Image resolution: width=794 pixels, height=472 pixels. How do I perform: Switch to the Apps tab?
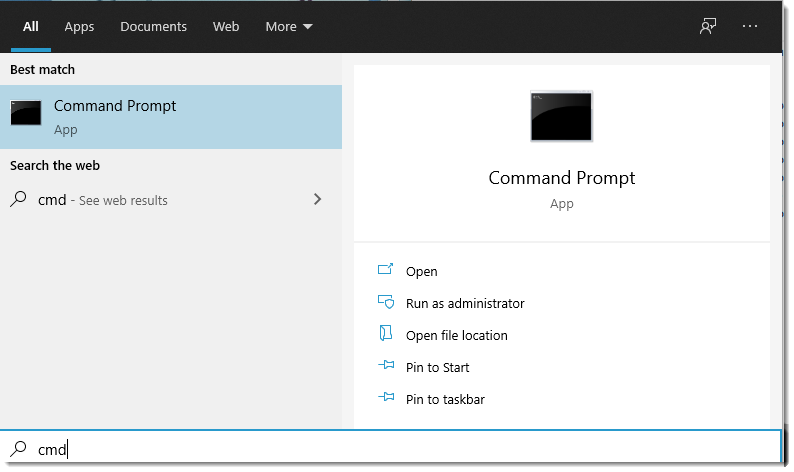click(79, 27)
